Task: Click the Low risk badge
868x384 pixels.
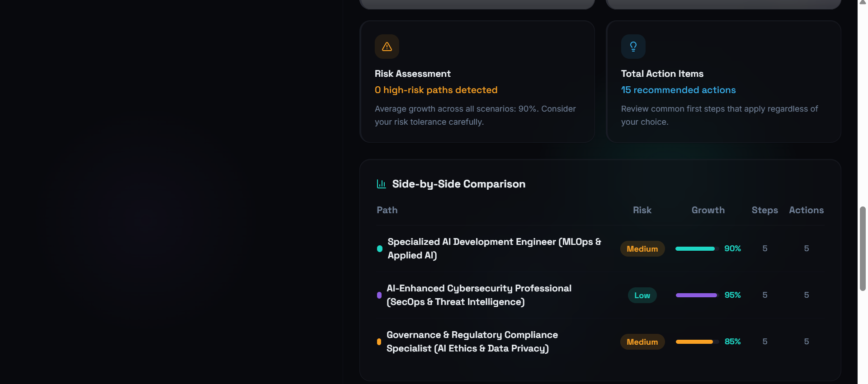Action: tap(642, 295)
